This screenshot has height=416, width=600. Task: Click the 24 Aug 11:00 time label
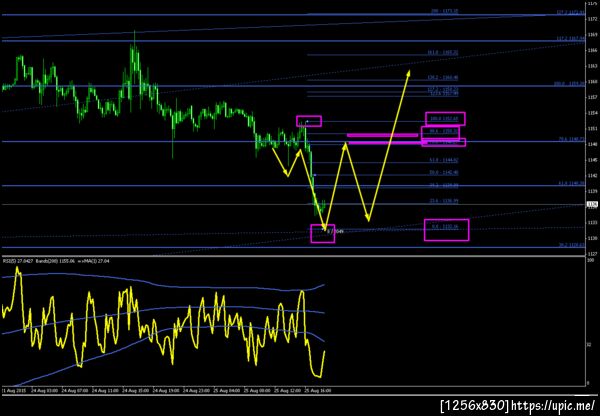[x=105, y=391]
